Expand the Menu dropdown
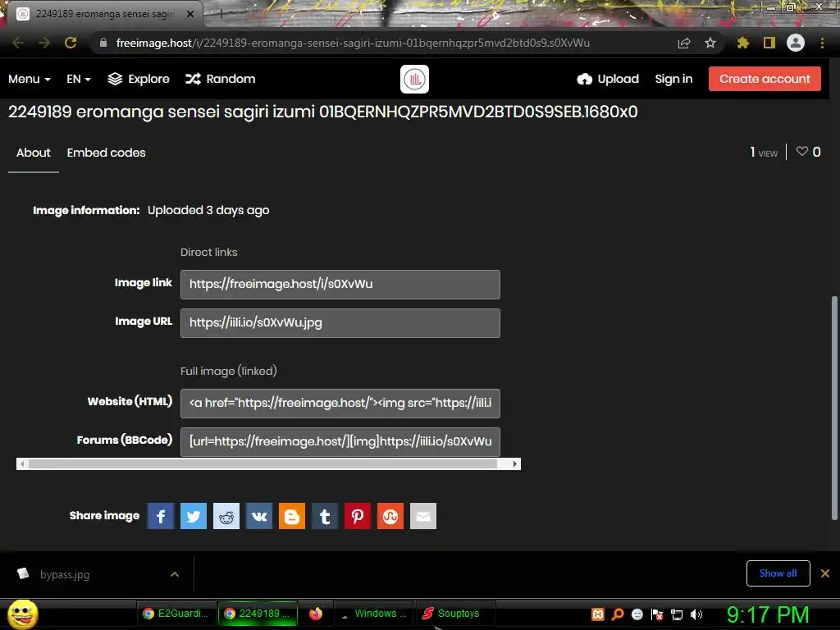The width and height of the screenshot is (840, 630). pos(30,79)
